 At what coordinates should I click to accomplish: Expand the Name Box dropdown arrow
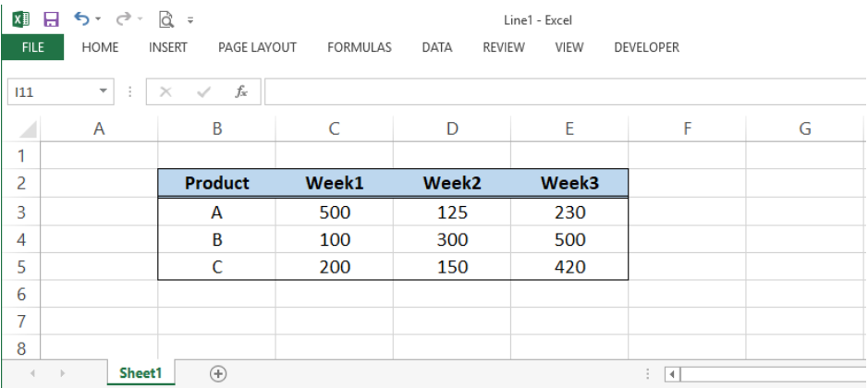click(103, 91)
